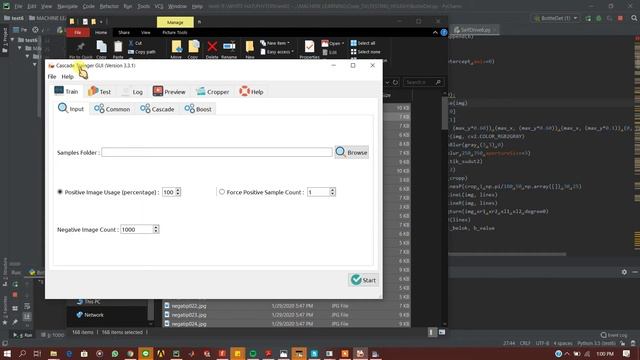This screenshot has height=360, width=640.
Task: Select Network in Explorer navigation pane
Action: (x=90, y=315)
